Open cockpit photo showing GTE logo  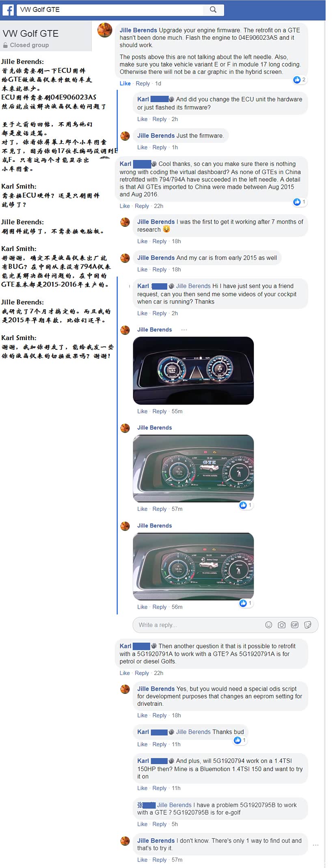(193, 468)
